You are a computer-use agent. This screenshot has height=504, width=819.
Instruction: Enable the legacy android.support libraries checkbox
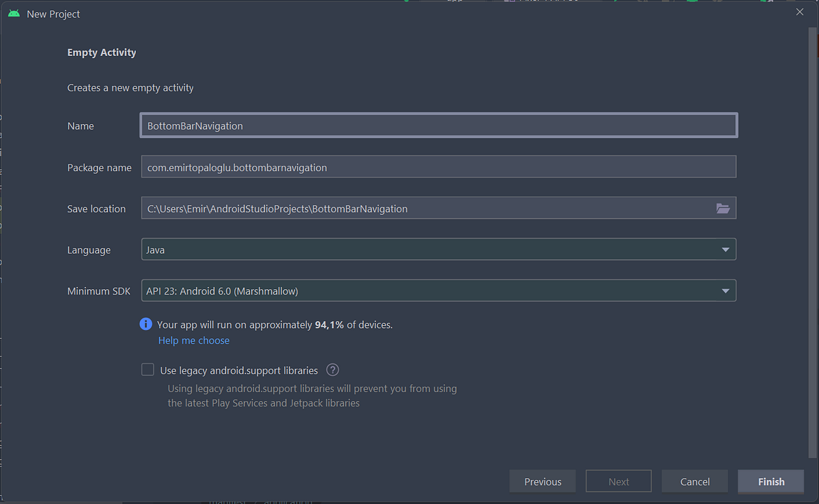point(147,370)
